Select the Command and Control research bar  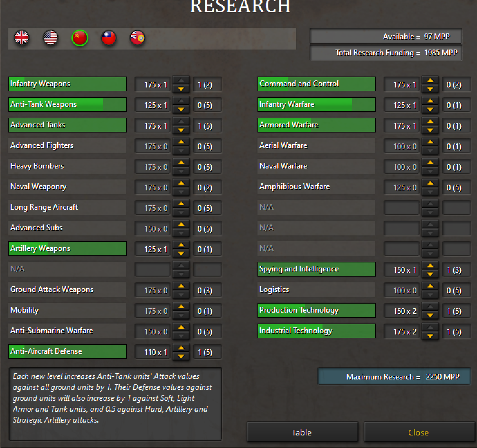[x=317, y=84]
